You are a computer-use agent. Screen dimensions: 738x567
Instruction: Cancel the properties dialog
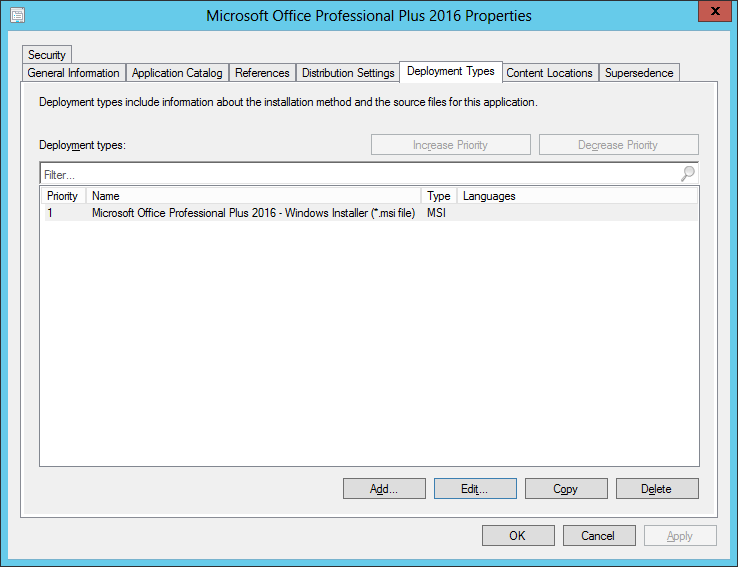tap(599, 535)
